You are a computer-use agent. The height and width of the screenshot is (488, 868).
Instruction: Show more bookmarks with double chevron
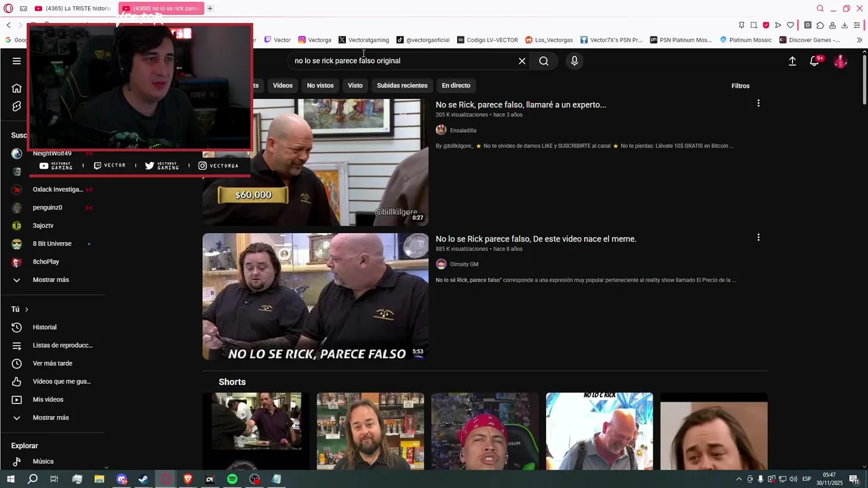[859, 40]
